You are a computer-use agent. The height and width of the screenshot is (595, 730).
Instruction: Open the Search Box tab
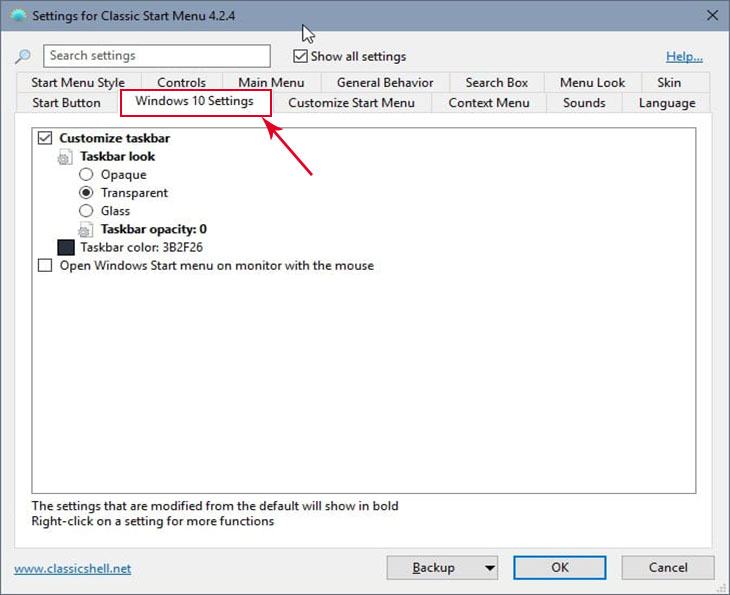[497, 82]
